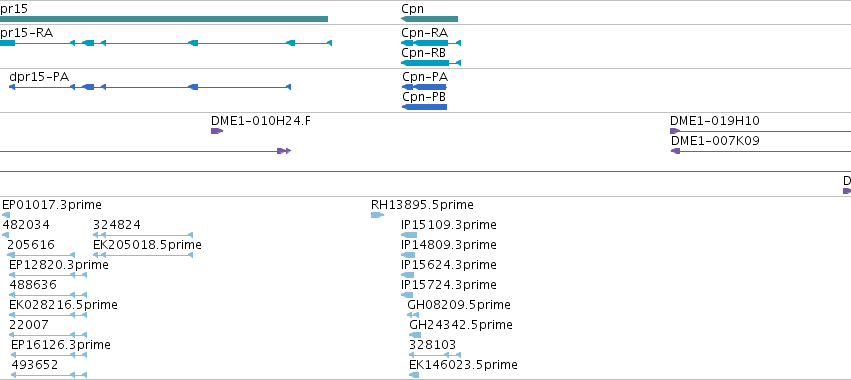Open the EK205018.5prime label link
This screenshot has width=851, height=380.
coord(147,245)
